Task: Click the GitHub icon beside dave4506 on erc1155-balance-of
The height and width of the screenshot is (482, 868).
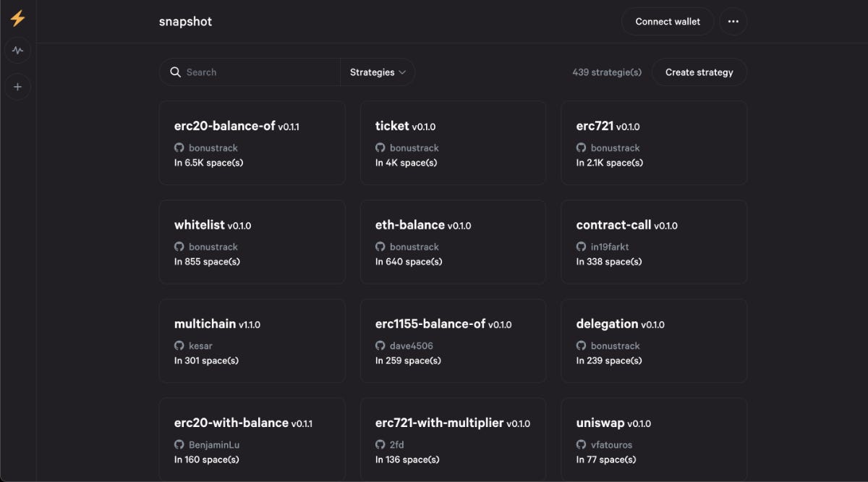Action: point(380,345)
